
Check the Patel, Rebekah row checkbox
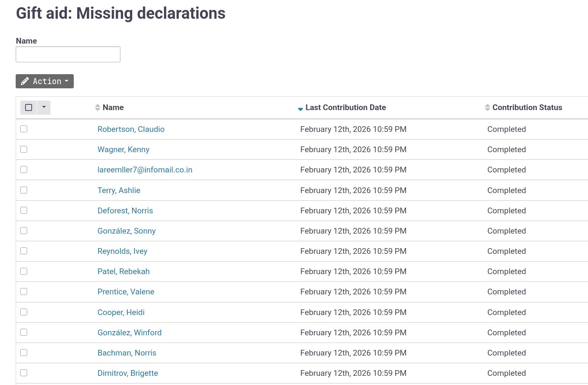(24, 271)
